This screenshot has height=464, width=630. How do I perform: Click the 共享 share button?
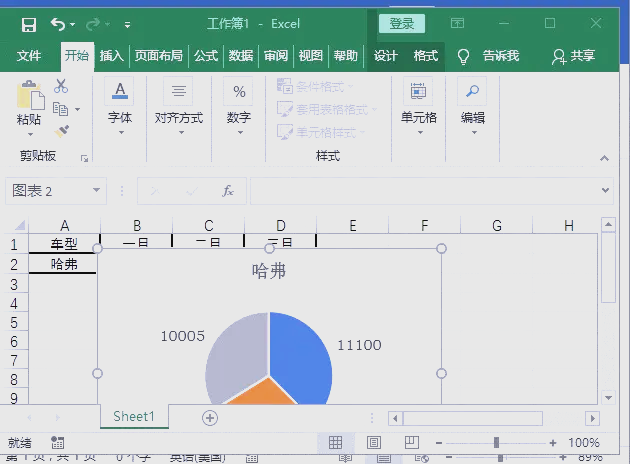[574, 56]
